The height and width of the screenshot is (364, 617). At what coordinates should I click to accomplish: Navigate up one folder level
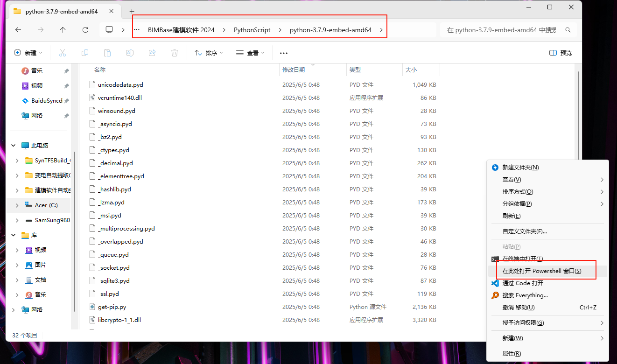(63, 30)
